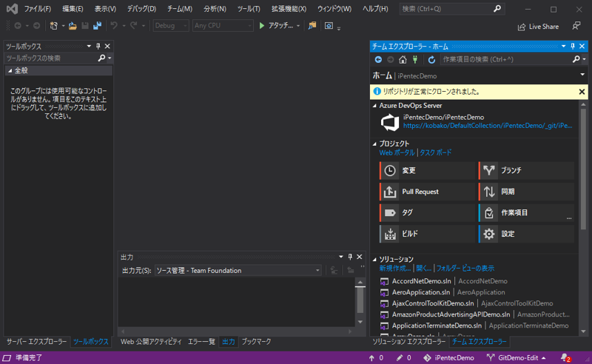
Task: Open the Pull Request tile
Action: click(x=427, y=192)
